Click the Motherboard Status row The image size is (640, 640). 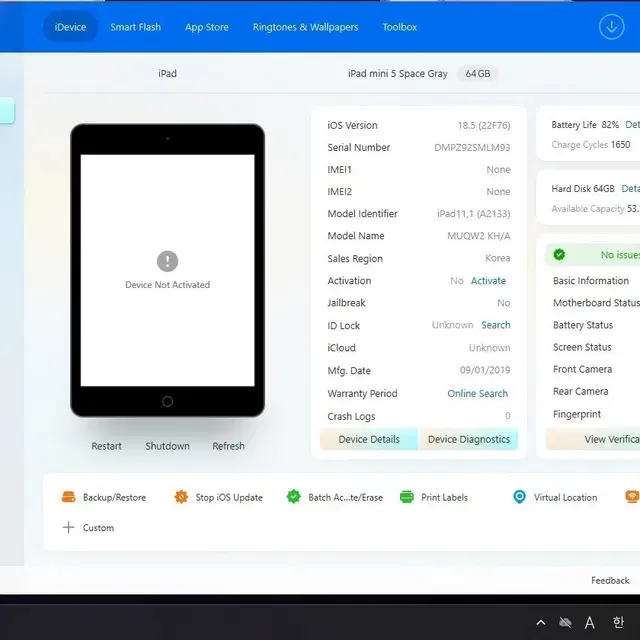click(x=596, y=302)
